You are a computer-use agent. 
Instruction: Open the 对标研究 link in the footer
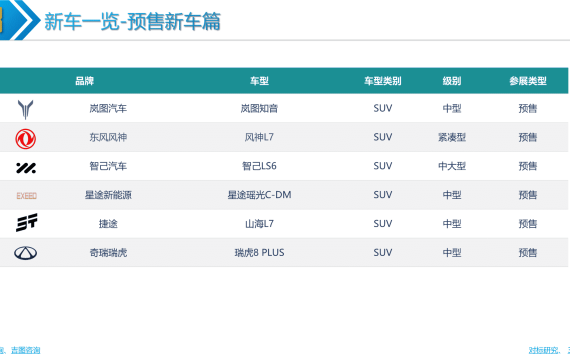click(x=543, y=350)
